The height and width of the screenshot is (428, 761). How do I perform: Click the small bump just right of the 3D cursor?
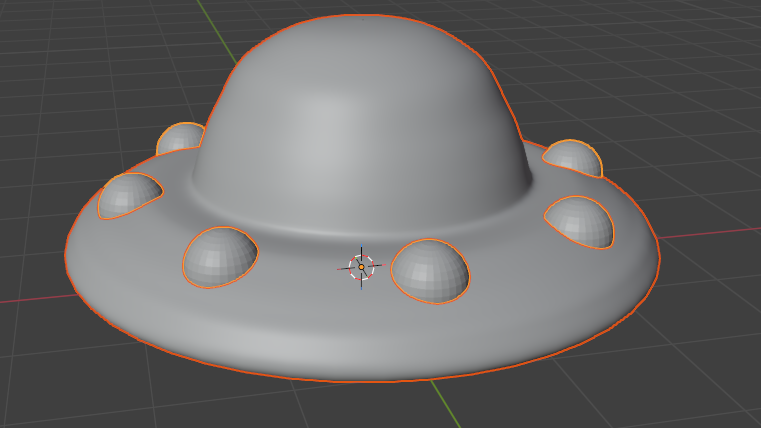(431, 270)
